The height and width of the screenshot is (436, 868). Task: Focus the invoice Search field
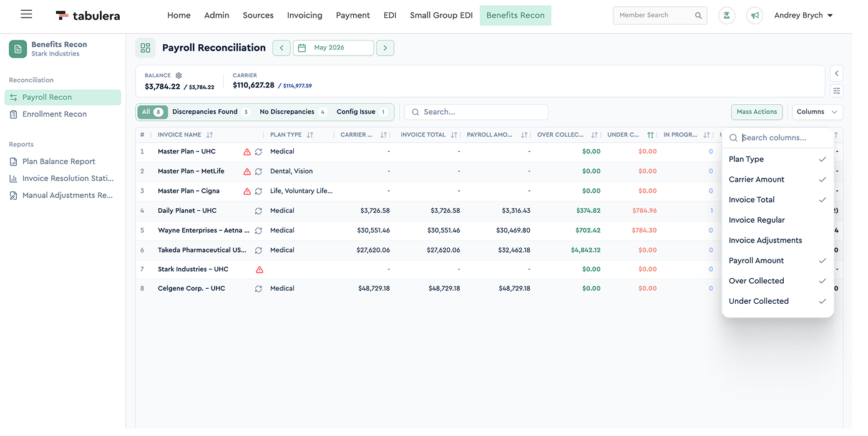click(476, 112)
